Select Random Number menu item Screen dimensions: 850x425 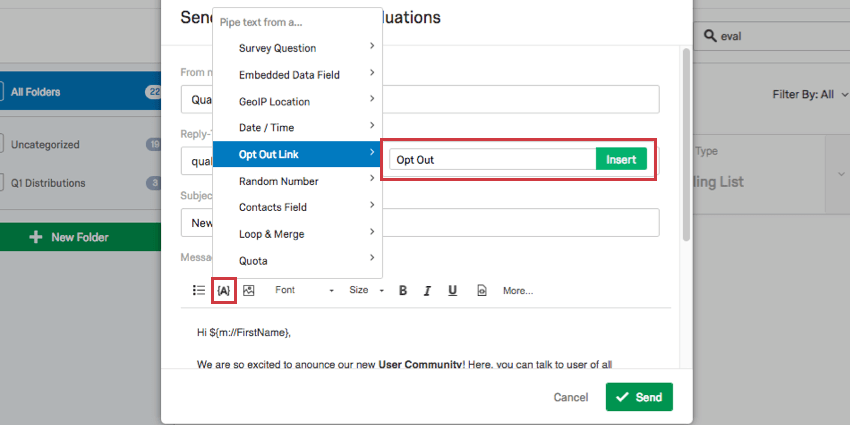click(298, 181)
